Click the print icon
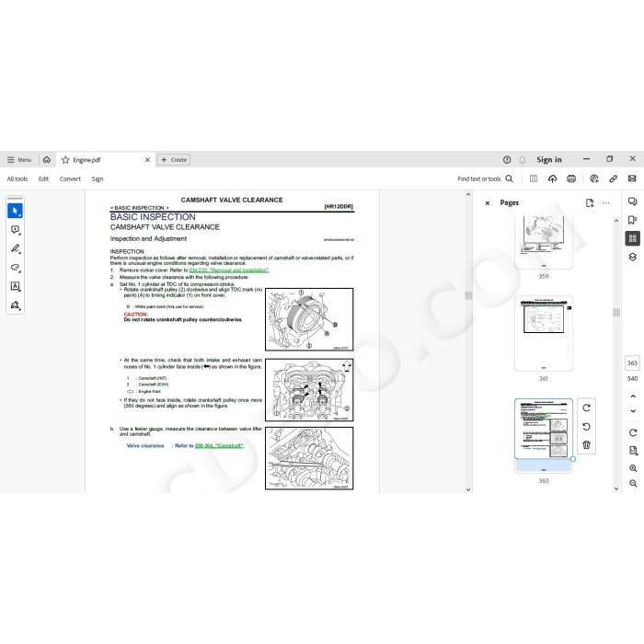The image size is (644, 644). (x=571, y=178)
